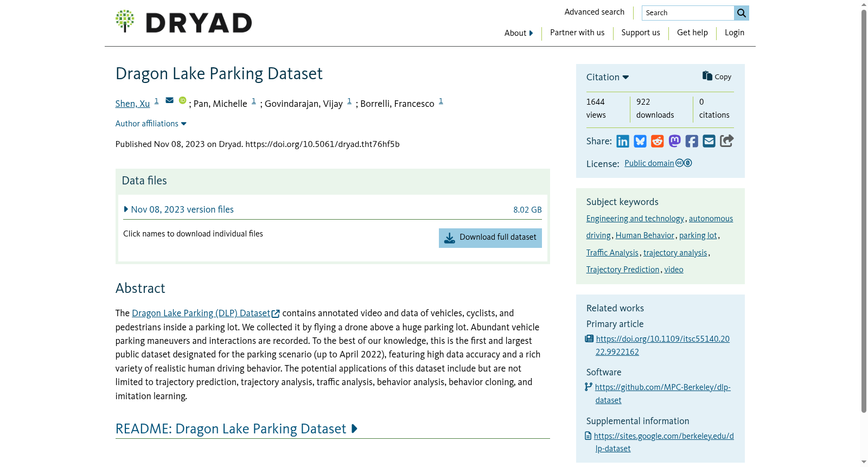This screenshot has height=467, width=868.
Task: Click the Download full dataset button
Action: pos(490,238)
